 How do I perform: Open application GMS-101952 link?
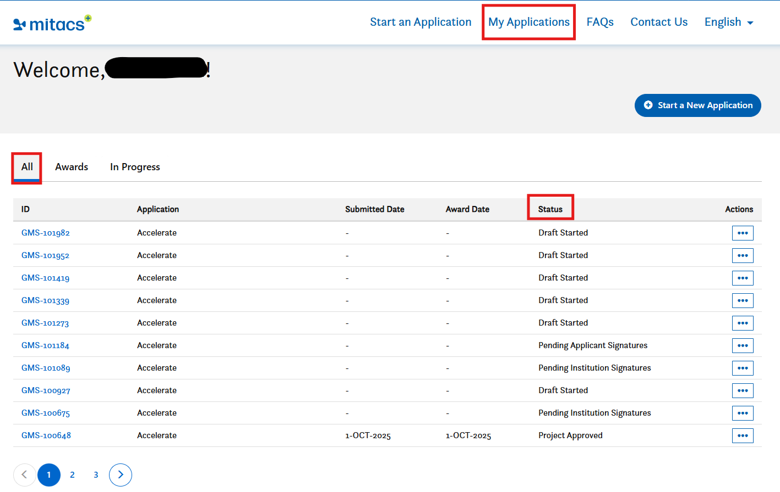(x=45, y=255)
